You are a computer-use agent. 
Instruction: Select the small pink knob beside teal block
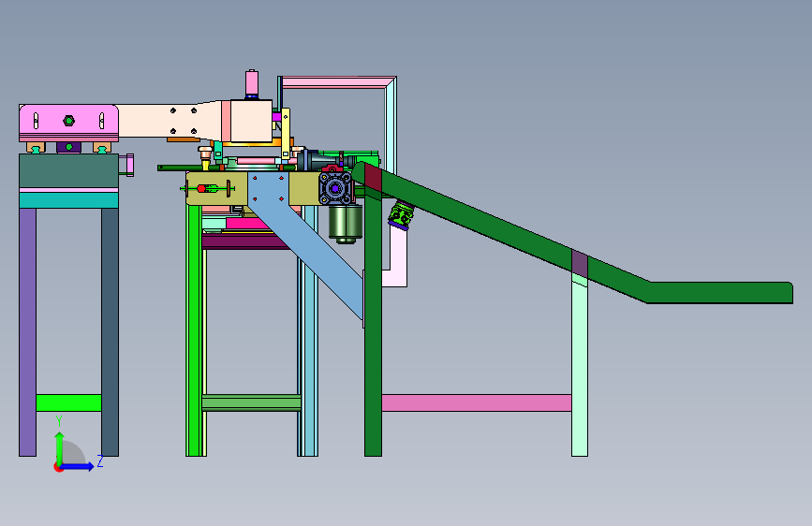click(x=128, y=165)
